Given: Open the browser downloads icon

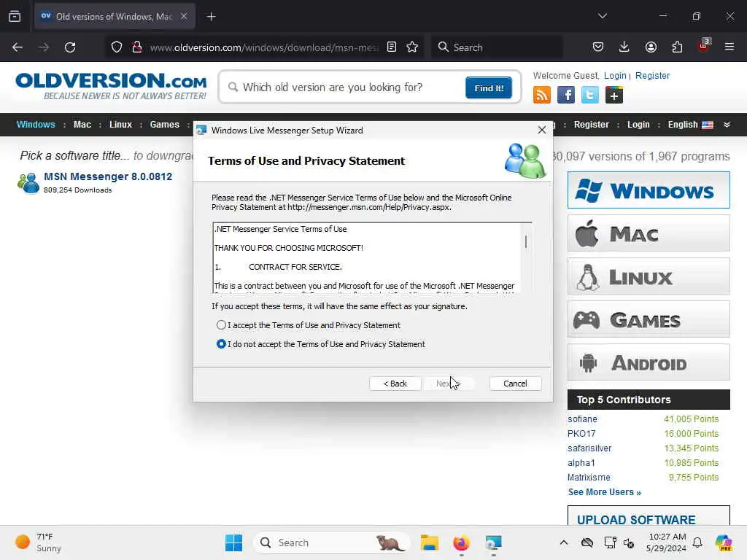Looking at the screenshot, I should [624, 47].
